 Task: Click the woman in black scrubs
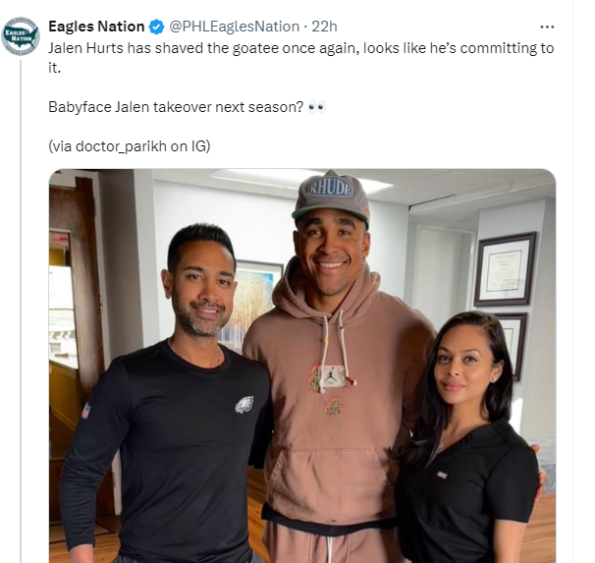[x=469, y=436]
